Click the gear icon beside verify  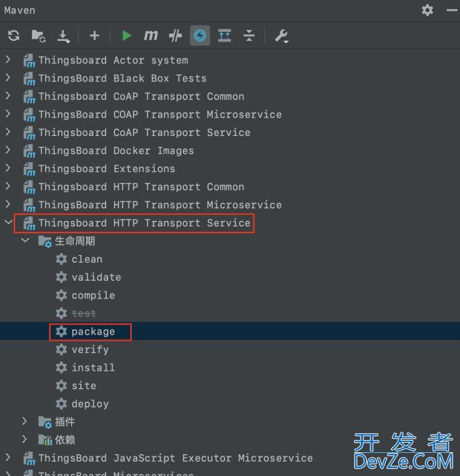click(x=61, y=350)
